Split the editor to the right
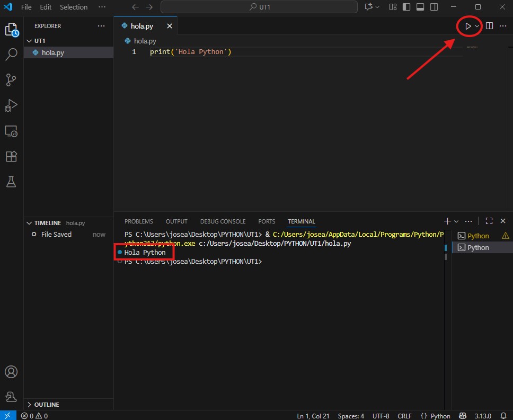 pos(490,26)
